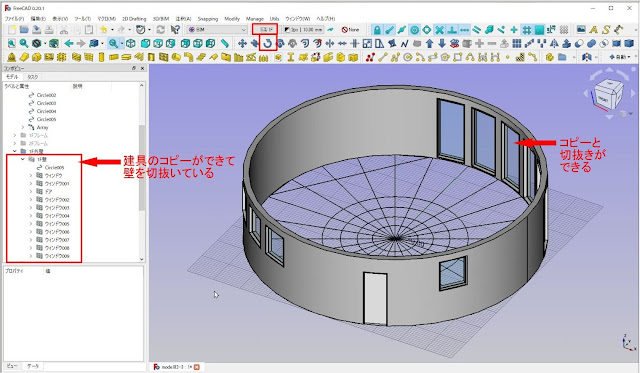Open the 2D Drafting menu
The image size is (640, 373).
(x=134, y=19)
